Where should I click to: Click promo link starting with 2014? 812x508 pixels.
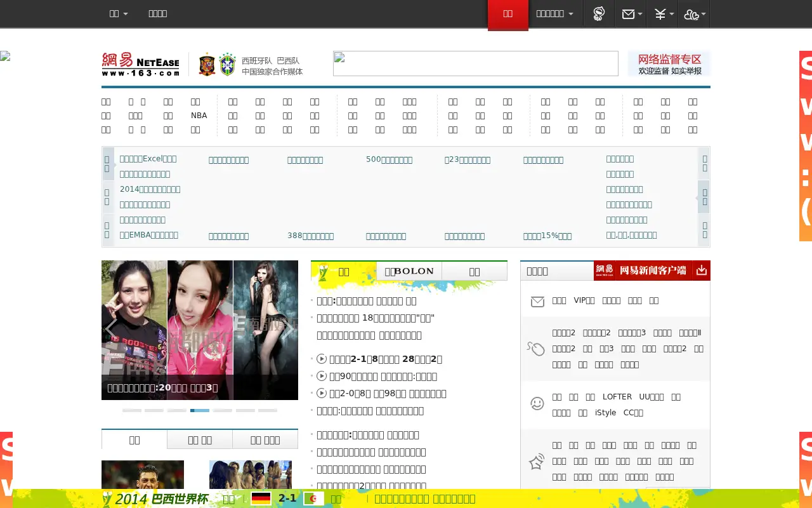[x=150, y=189]
